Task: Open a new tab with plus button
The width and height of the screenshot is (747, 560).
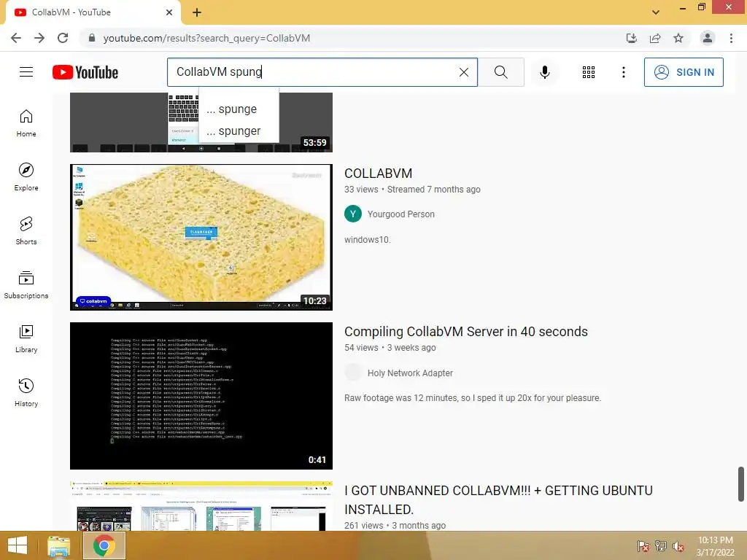Action: click(197, 12)
